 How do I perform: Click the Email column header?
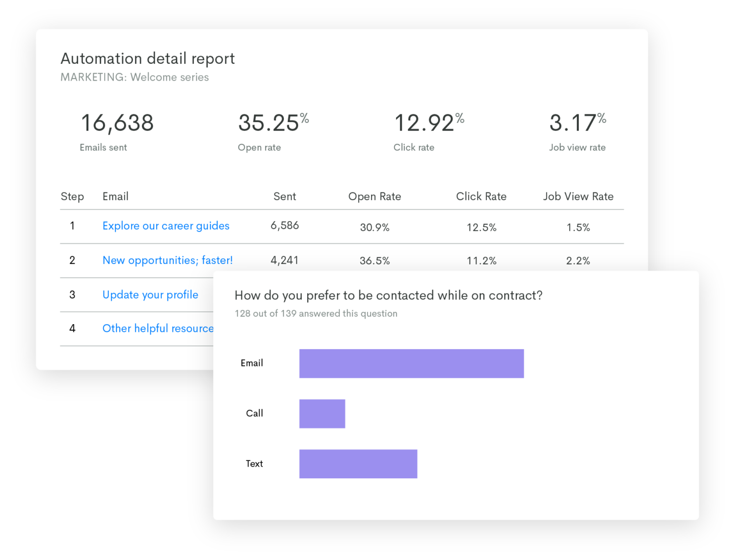point(115,197)
